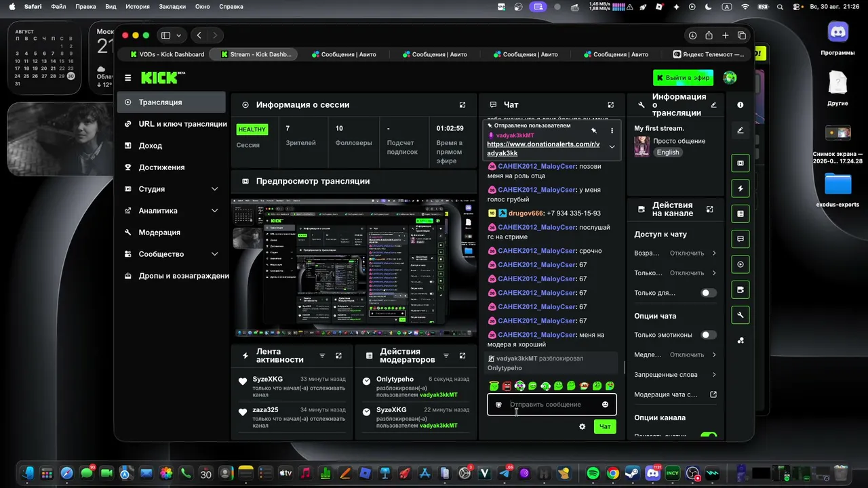Switch to Яндекс Телемост tab

click(x=708, y=54)
